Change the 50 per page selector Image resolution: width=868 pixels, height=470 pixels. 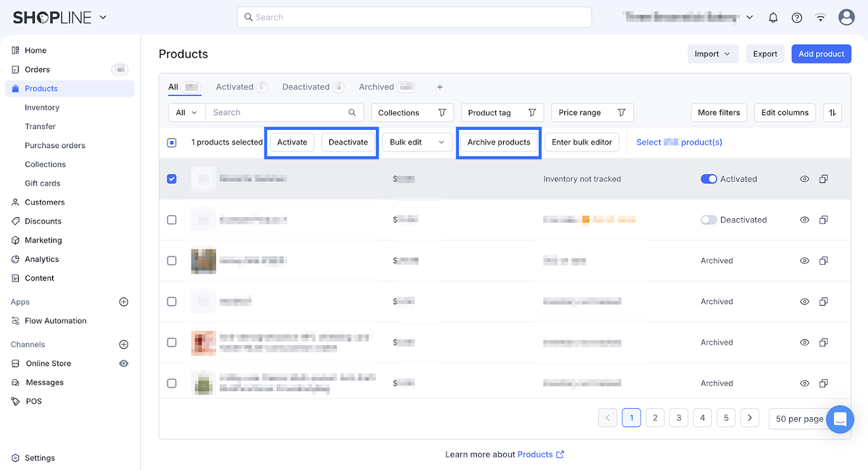[799, 418]
